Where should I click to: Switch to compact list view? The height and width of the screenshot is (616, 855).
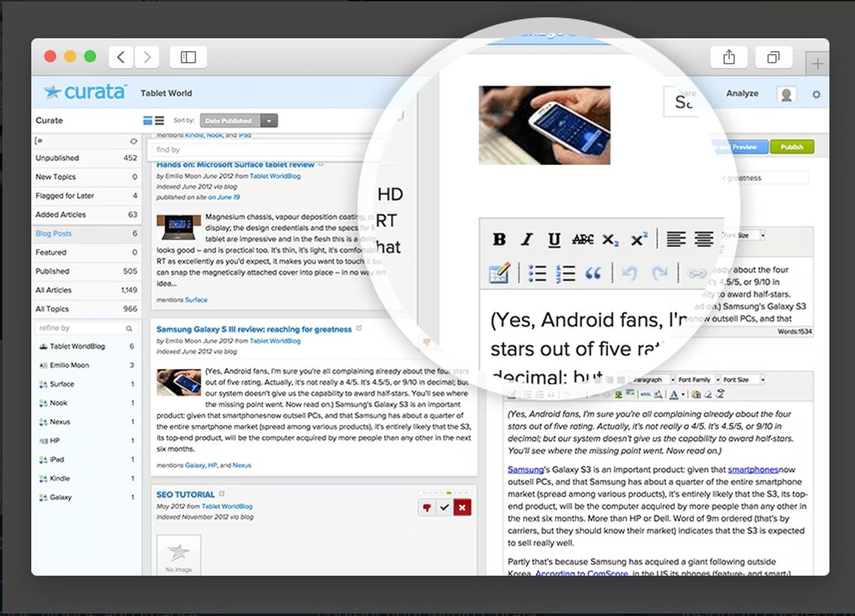click(160, 120)
